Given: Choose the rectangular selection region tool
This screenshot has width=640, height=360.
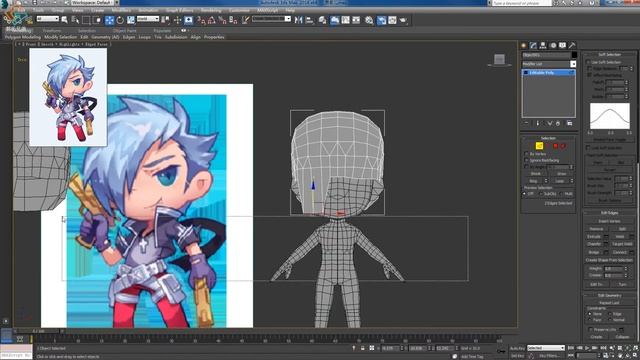Looking at the screenshot, I should point(86,20).
